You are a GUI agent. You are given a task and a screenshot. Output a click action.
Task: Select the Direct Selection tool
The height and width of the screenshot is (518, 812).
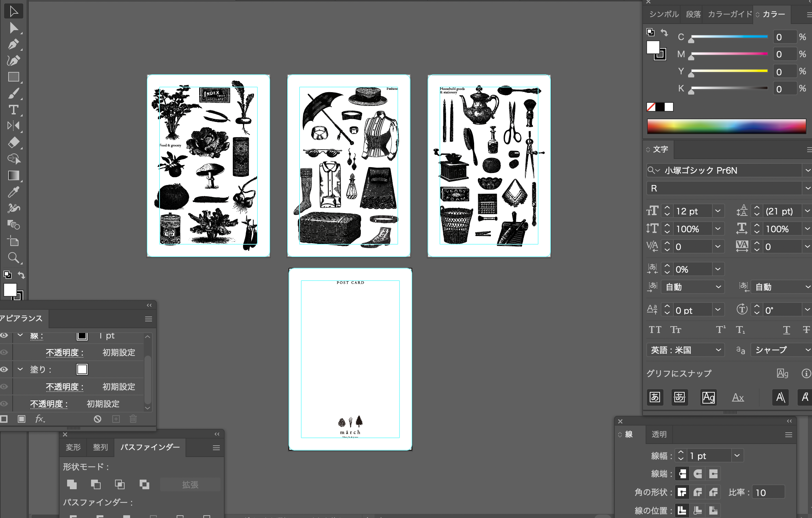pos(13,28)
